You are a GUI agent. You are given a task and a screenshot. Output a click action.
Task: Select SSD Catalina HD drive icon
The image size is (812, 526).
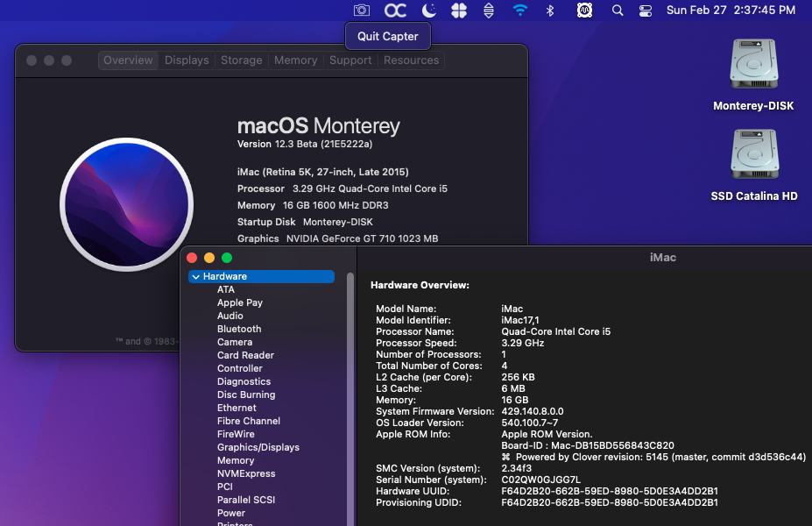pos(754,154)
